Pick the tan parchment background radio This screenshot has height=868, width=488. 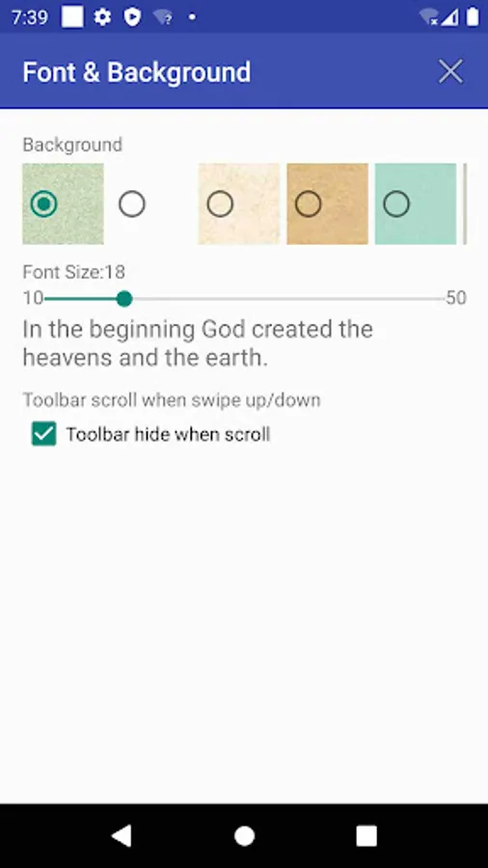tap(309, 204)
